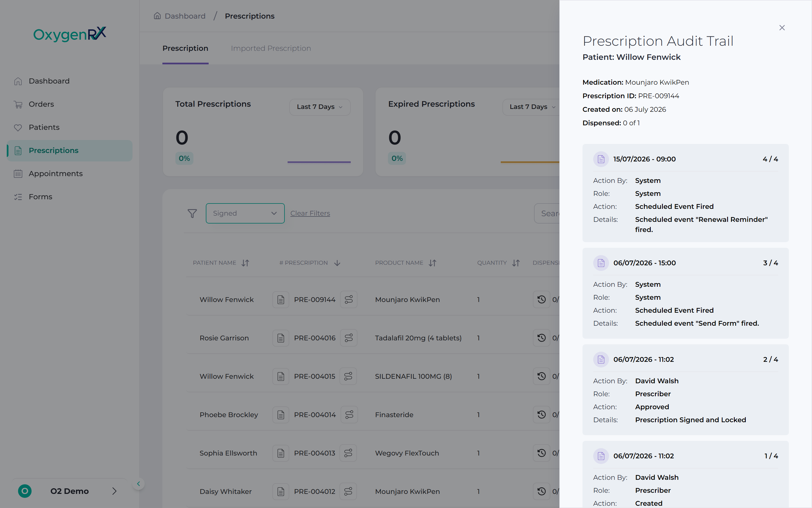Image resolution: width=812 pixels, height=508 pixels.
Task: Open the Patients sidebar item
Action: coord(69,127)
